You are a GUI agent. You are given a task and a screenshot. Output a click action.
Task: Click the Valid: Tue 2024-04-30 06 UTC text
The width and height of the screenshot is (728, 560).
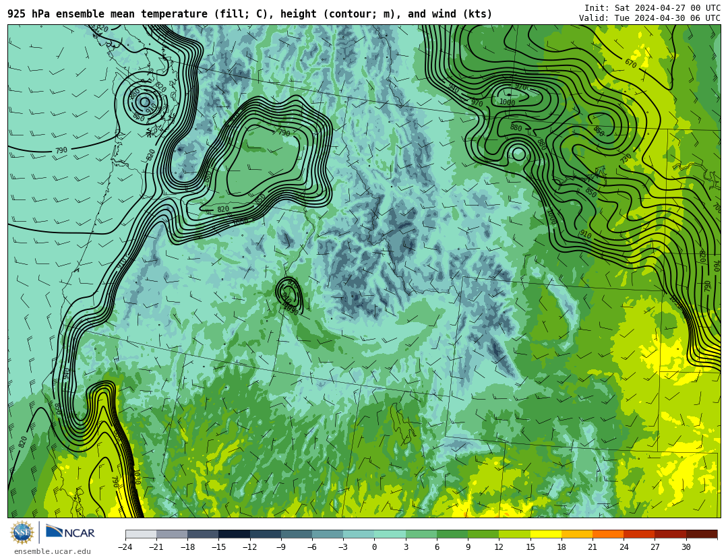point(650,18)
